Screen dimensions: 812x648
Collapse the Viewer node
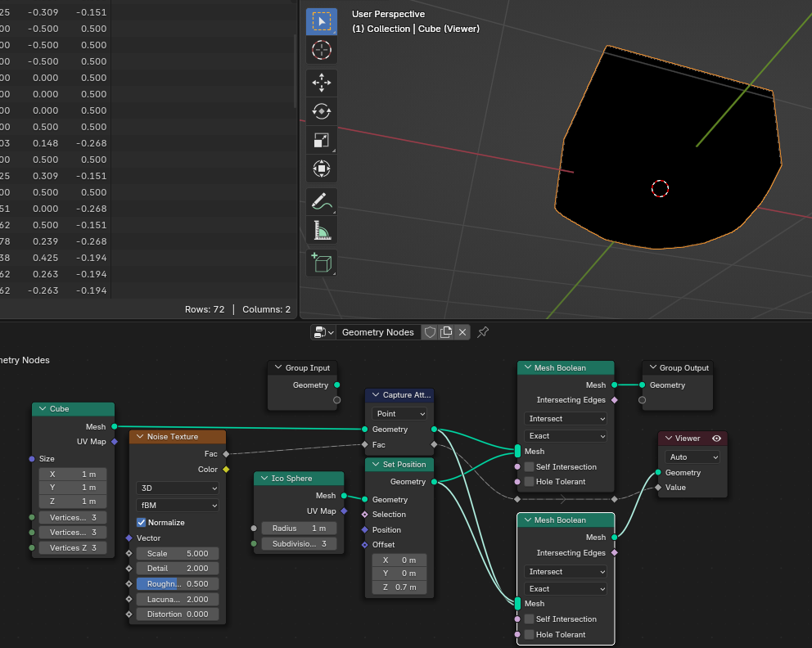pos(669,439)
